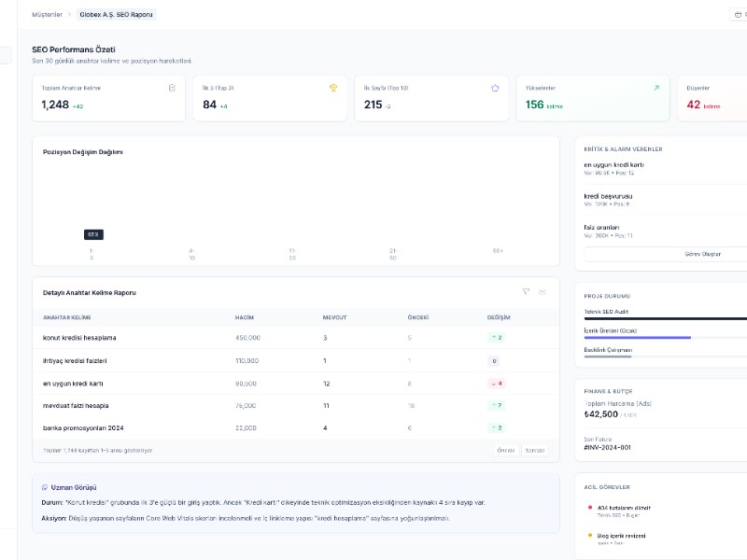Sort the table by the DEĞİŞİM column
The height and width of the screenshot is (560, 747).
(x=498, y=317)
